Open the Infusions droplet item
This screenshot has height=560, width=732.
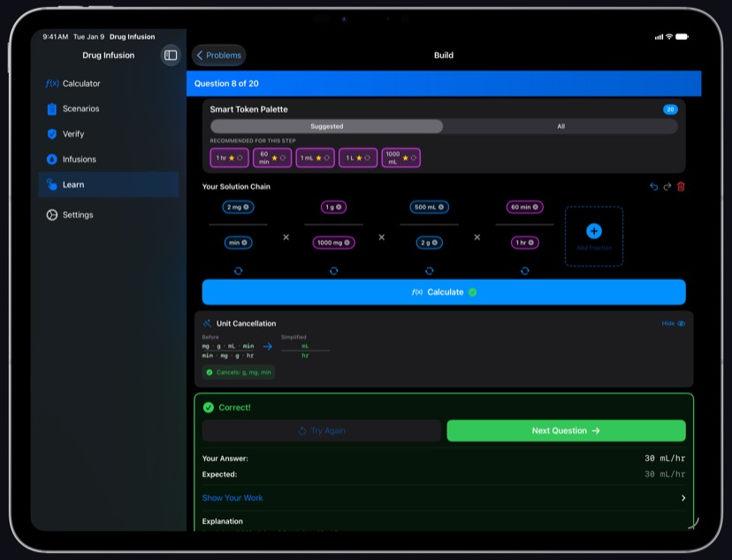click(109, 159)
